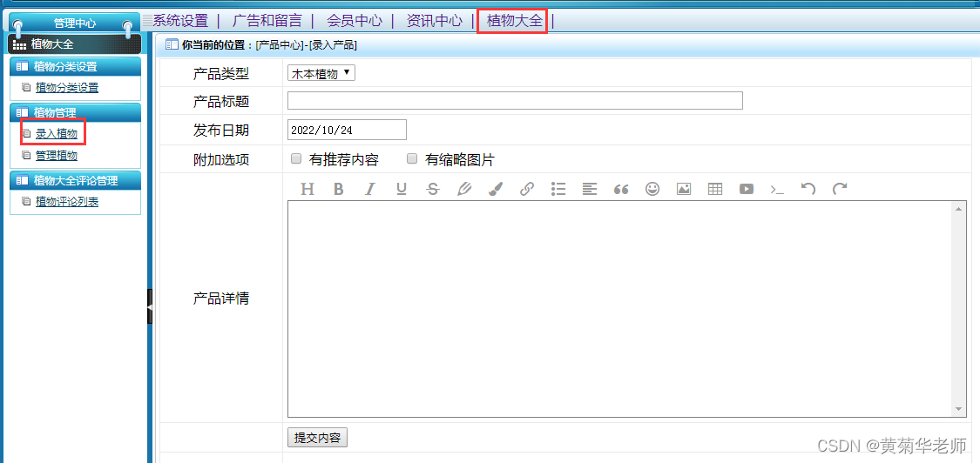Open the 广告和留言 top menu
The width and height of the screenshot is (980, 463).
[x=267, y=21]
